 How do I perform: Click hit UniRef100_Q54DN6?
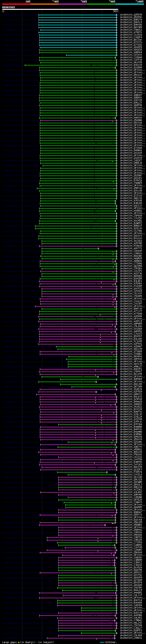point(131,120)
